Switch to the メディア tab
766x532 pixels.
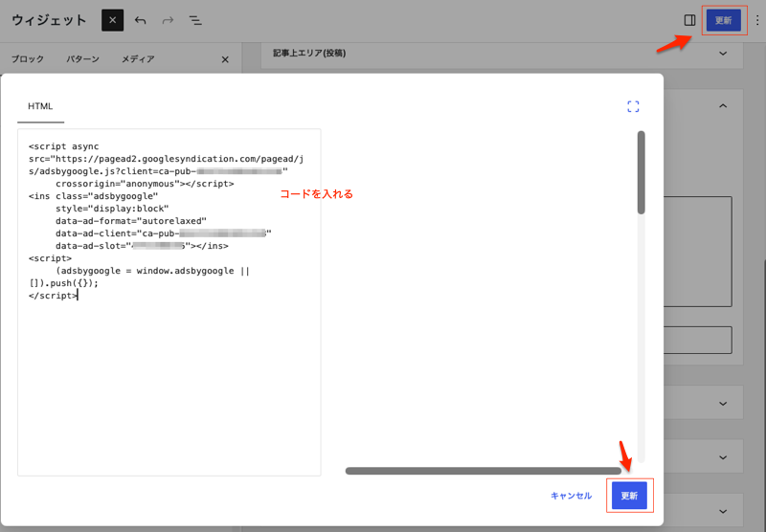click(138, 59)
